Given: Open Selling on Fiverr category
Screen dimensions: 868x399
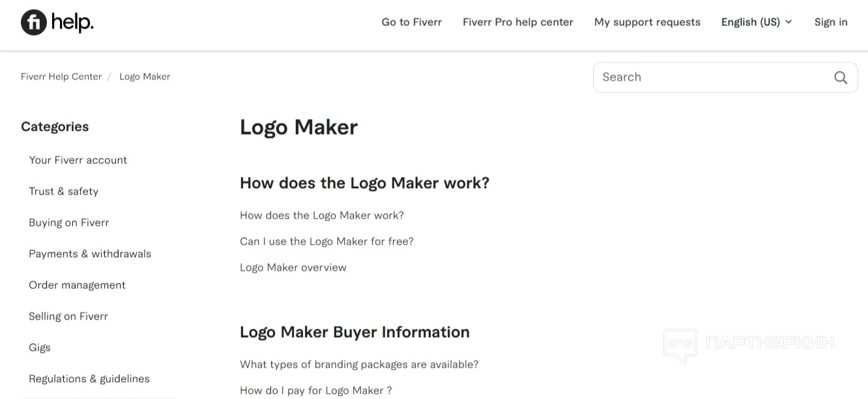Looking at the screenshot, I should [x=68, y=316].
